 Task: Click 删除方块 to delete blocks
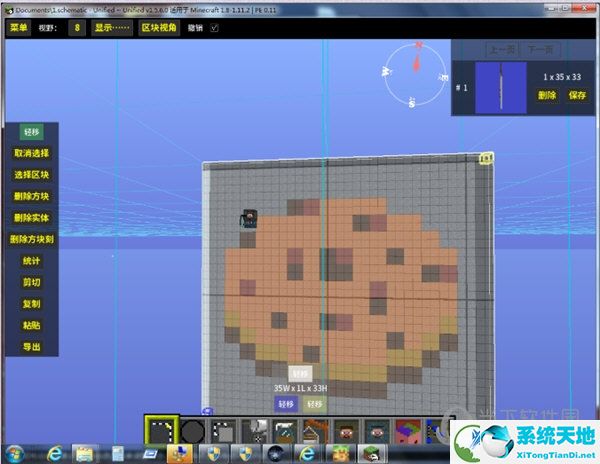pos(32,196)
